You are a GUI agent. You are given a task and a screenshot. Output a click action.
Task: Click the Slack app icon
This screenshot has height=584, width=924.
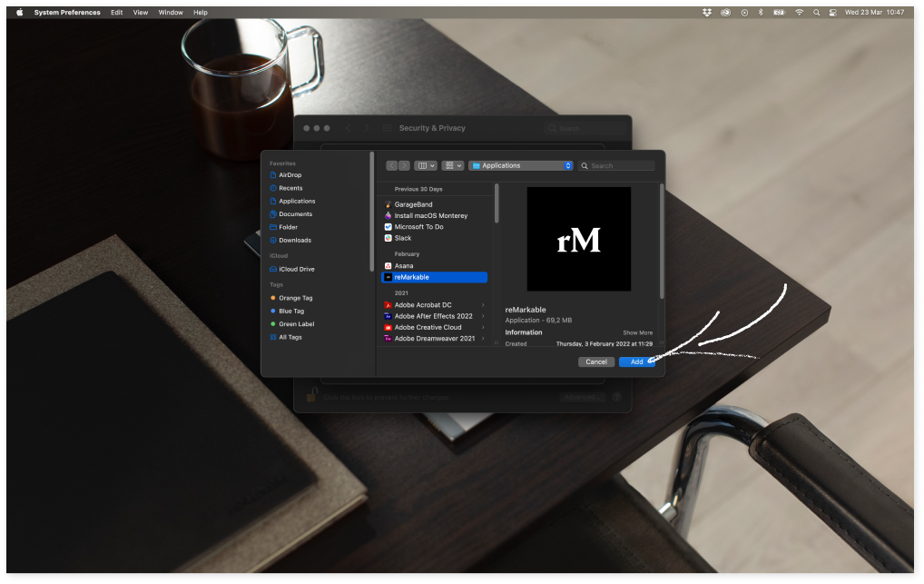pos(390,240)
